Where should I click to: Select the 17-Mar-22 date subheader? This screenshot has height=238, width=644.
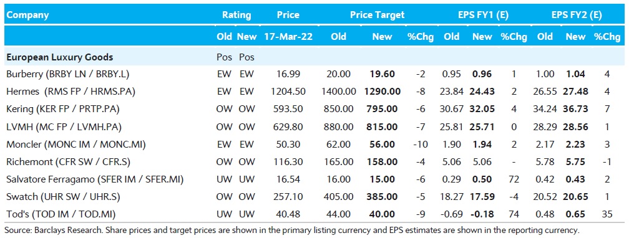coord(288,37)
